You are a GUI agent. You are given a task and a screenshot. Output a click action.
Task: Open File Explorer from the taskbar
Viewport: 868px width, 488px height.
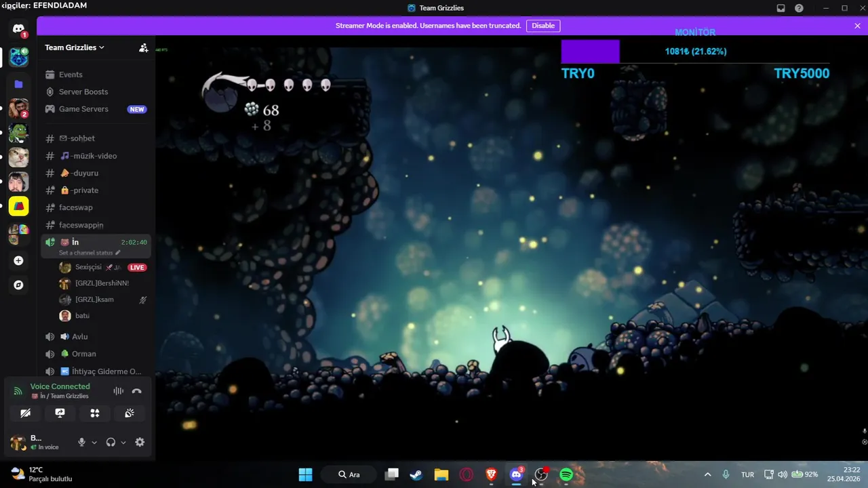[x=441, y=474]
